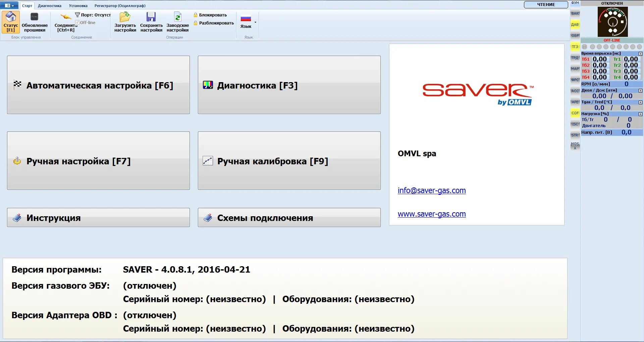Screen dimensions: 644x342
Task: Click the Версия газового ЭБУ label
Action: coord(60,286)
